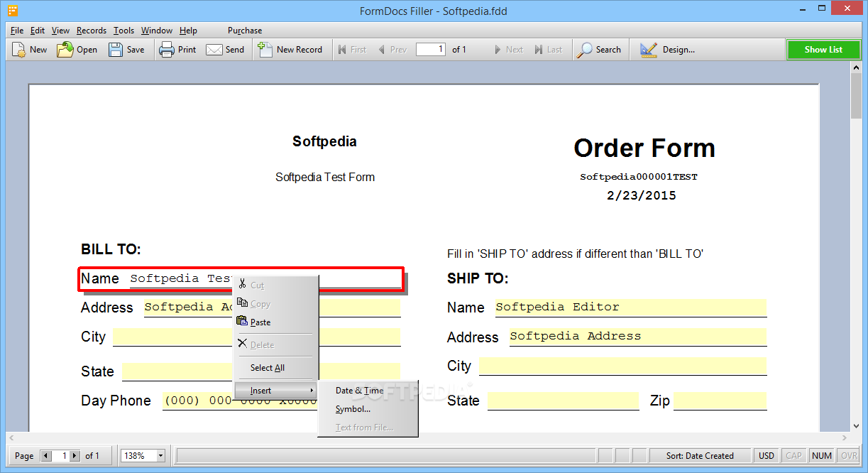Image resolution: width=868 pixels, height=473 pixels.
Task: Click SHIP TO Zip field
Action: click(720, 401)
